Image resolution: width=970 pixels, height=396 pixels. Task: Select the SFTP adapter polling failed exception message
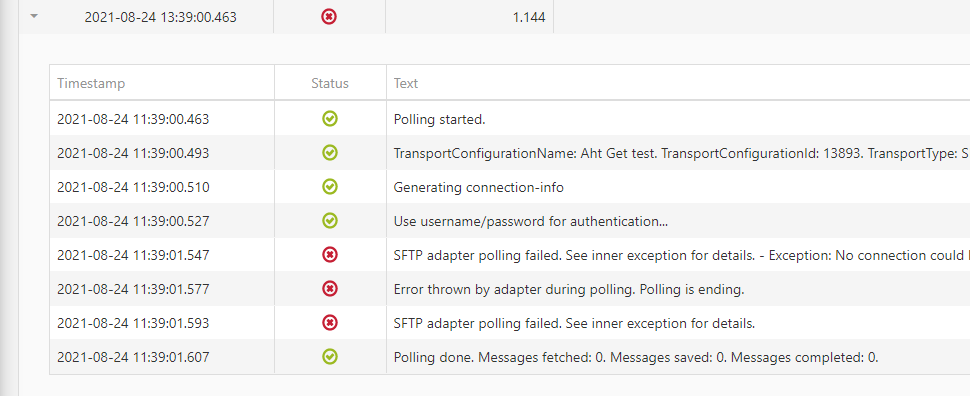pyautogui.click(x=681, y=255)
